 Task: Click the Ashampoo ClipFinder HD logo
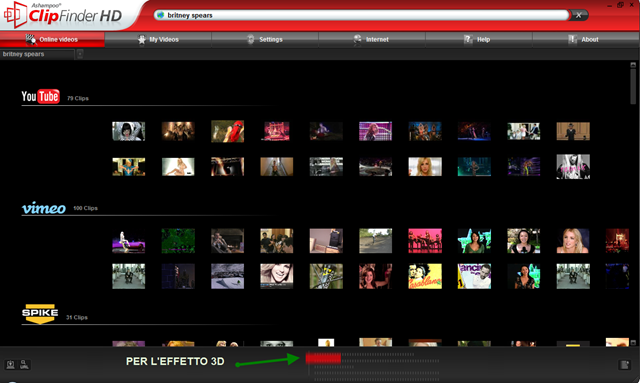coord(63,15)
